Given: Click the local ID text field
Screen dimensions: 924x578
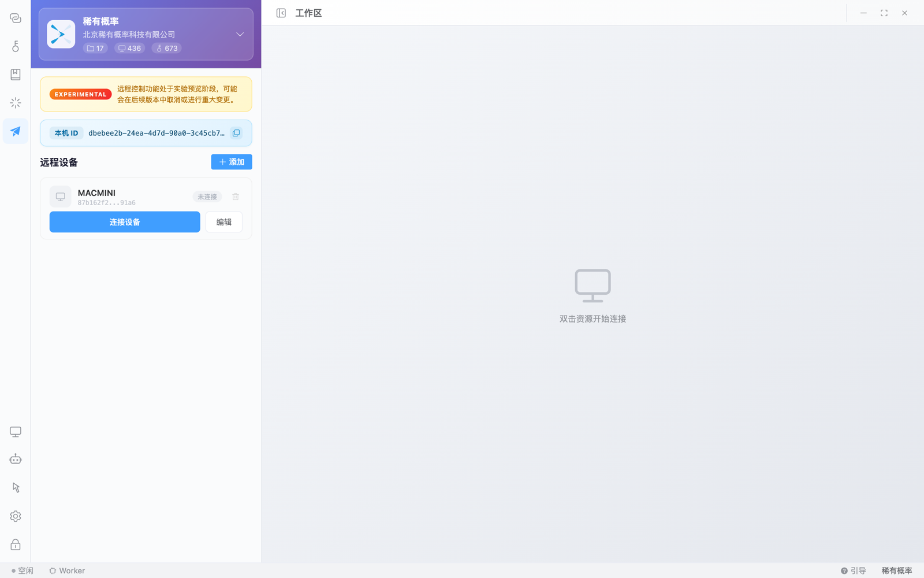Looking at the screenshot, I should coord(157,133).
